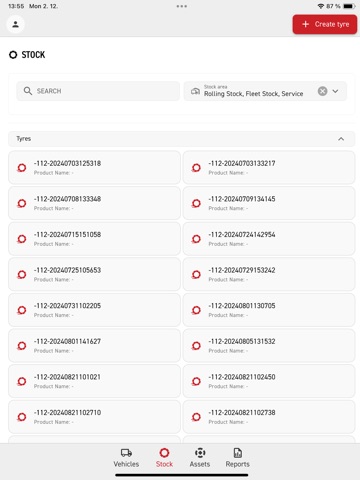Click the search magnifier icon
Screen dimensions: 360x480
28,91
